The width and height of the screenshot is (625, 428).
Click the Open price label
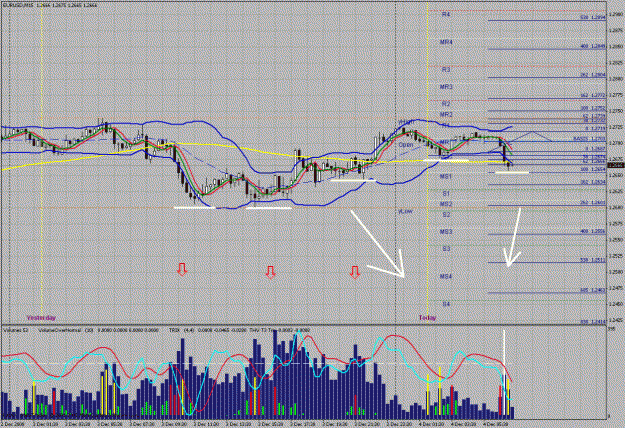(406, 145)
